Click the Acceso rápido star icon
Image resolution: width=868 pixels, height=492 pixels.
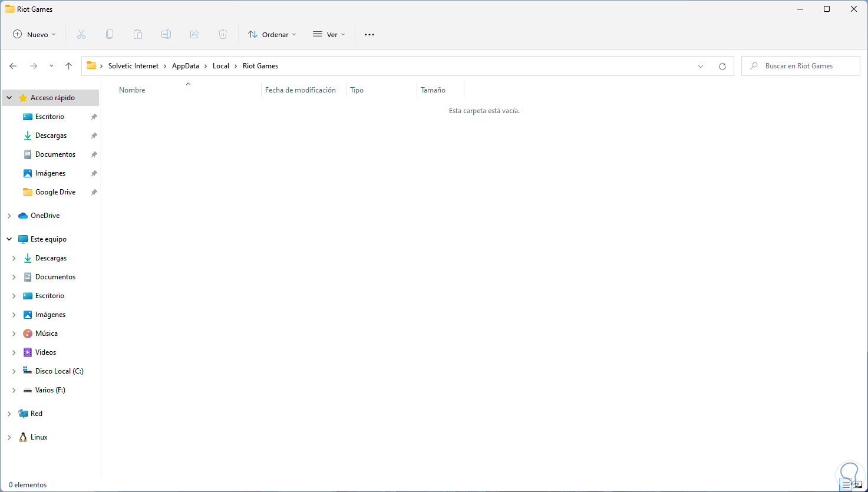pyautogui.click(x=23, y=98)
